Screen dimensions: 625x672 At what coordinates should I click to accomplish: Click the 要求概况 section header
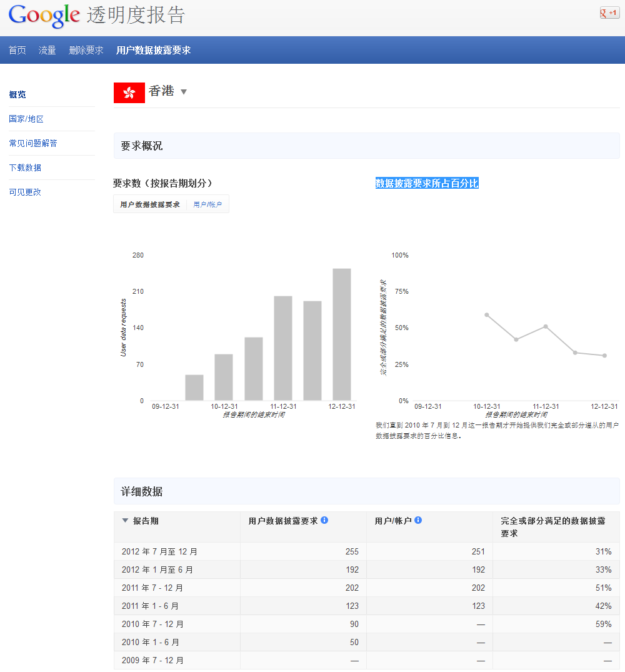pos(142,146)
